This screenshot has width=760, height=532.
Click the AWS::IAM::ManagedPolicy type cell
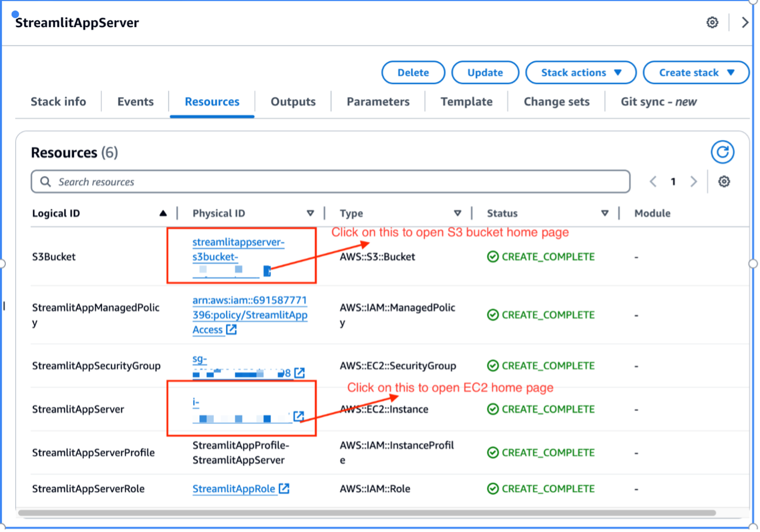[398, 315]
